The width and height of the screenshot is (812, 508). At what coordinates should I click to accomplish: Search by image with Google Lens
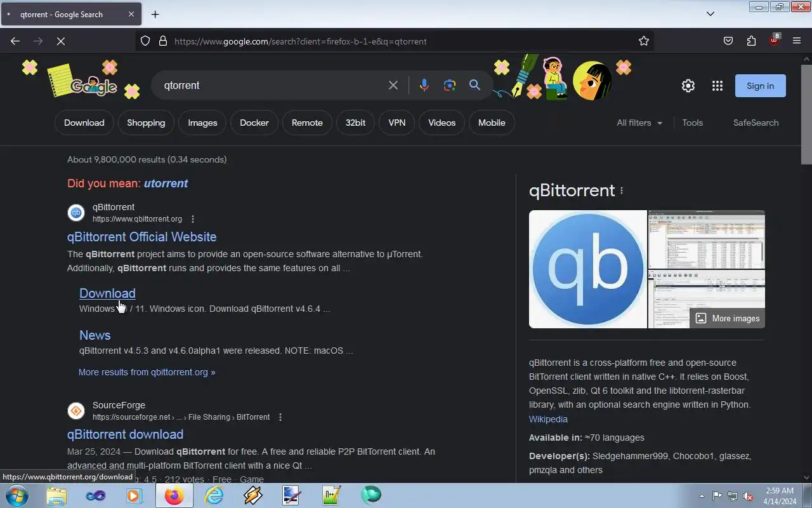(x=450, y=85)
